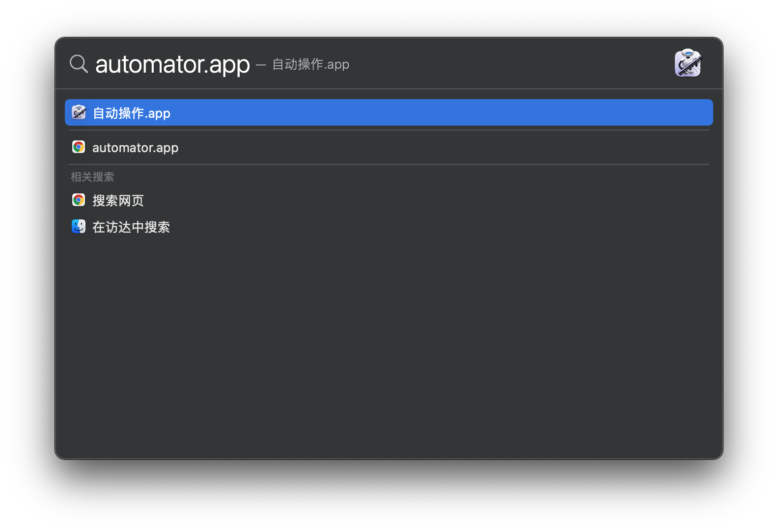
Task: Click the divider line above 相关搜索
Action: (x=388, y=164)
